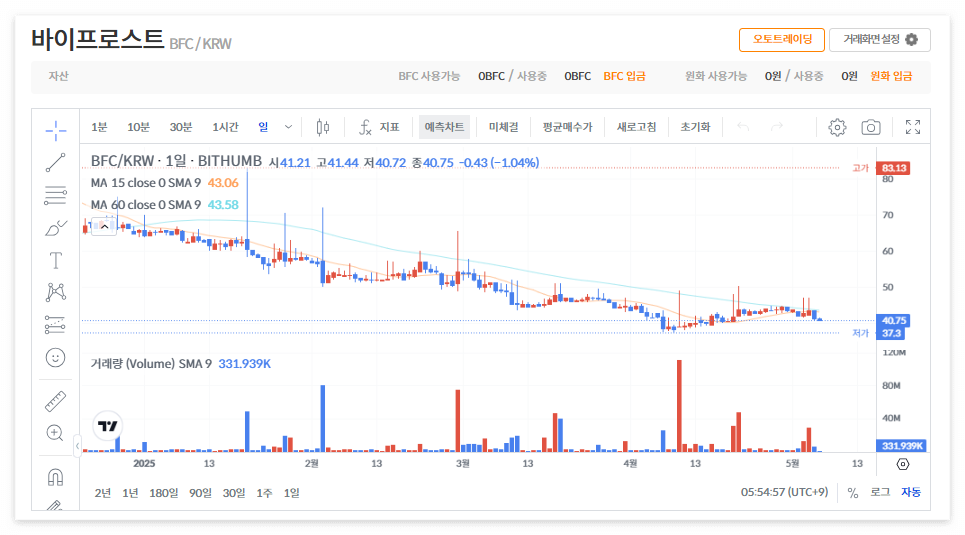Open trading screen settings button

tap(879, 39)
